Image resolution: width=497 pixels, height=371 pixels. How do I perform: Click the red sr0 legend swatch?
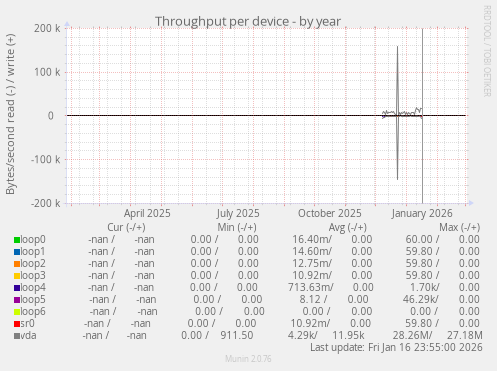[17, 324]
